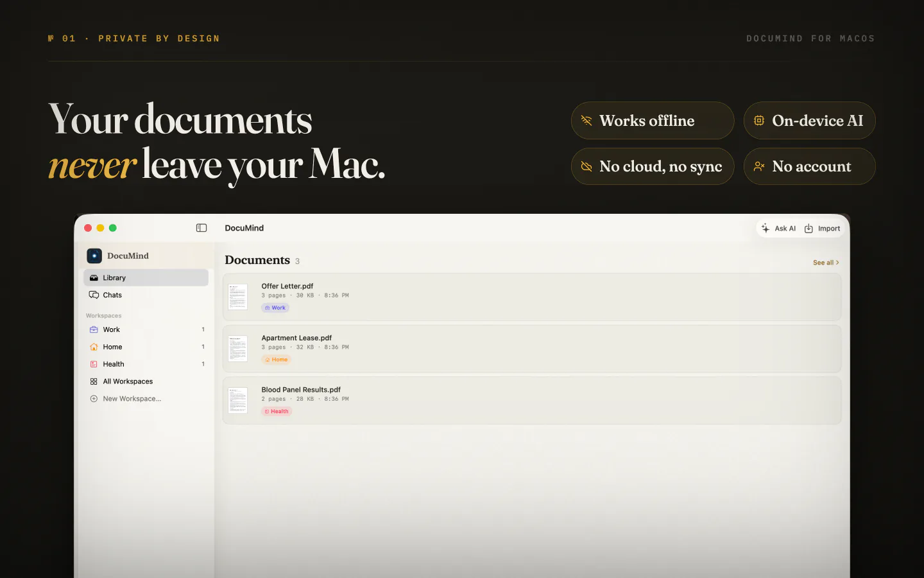This screenshot has height=578, width=924.
Task: Click the Offer Letter.pdf file name
Action: [x=287, y=286]
